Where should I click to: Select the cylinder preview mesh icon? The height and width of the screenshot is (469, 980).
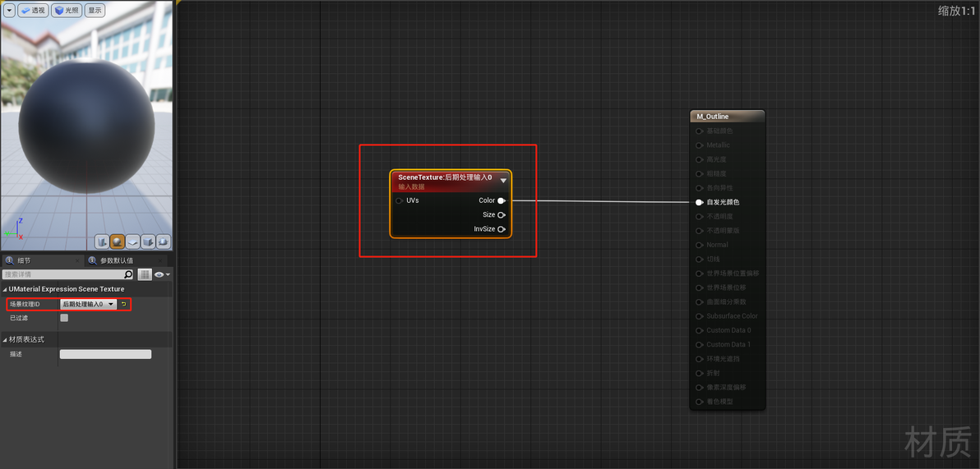[102, 241]
